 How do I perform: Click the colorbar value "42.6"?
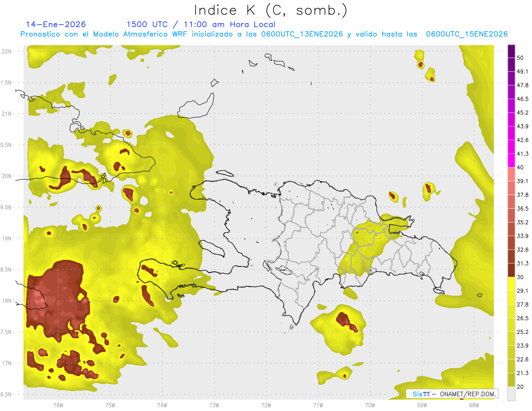523,140
